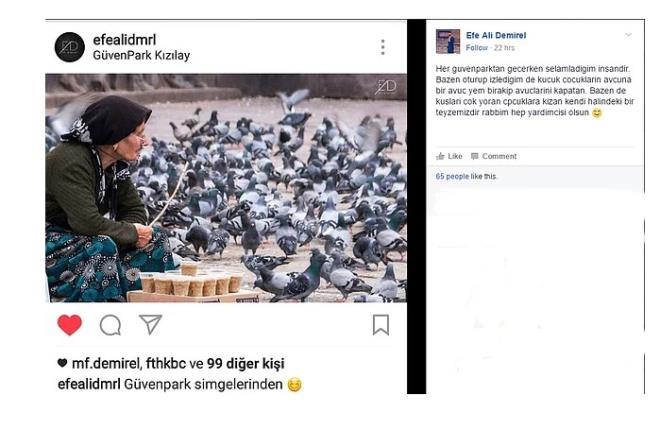Open mf.demirel liker profile

click(106, 363)
